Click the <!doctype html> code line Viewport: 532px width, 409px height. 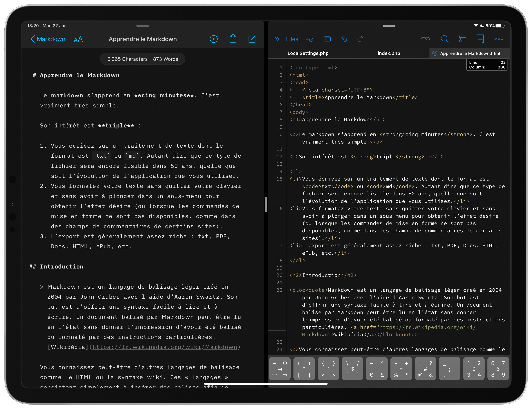tap(313, 68)
